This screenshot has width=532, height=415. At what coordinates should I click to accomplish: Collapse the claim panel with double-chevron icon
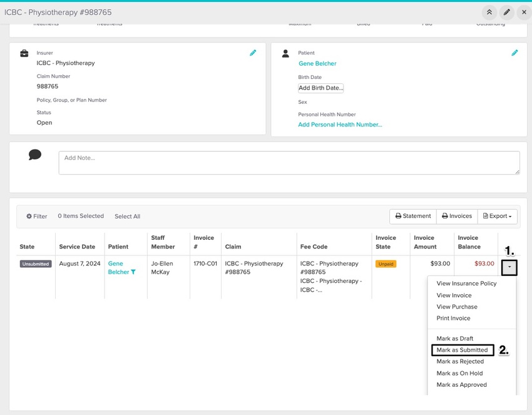(x=489, y=13)
